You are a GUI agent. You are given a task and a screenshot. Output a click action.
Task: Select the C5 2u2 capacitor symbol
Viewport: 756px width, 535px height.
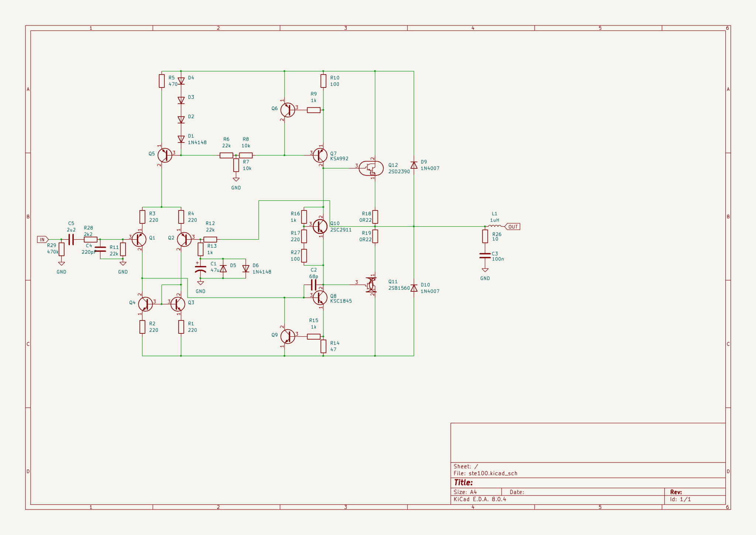point(71,240)
